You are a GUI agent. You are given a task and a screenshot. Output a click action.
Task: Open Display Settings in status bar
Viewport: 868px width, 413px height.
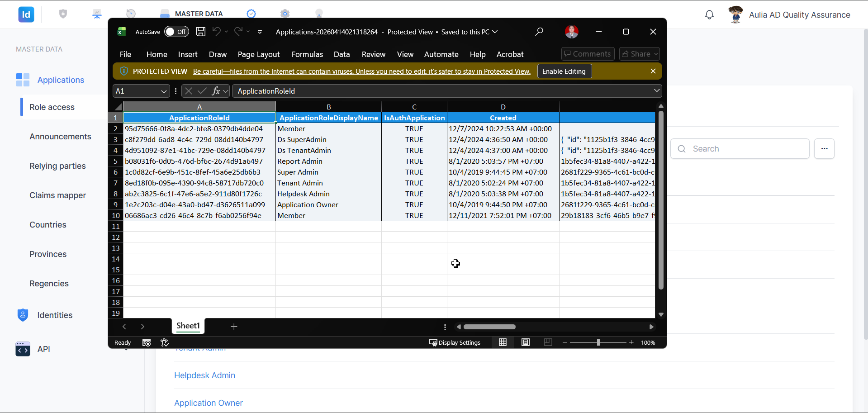point(455,342)
